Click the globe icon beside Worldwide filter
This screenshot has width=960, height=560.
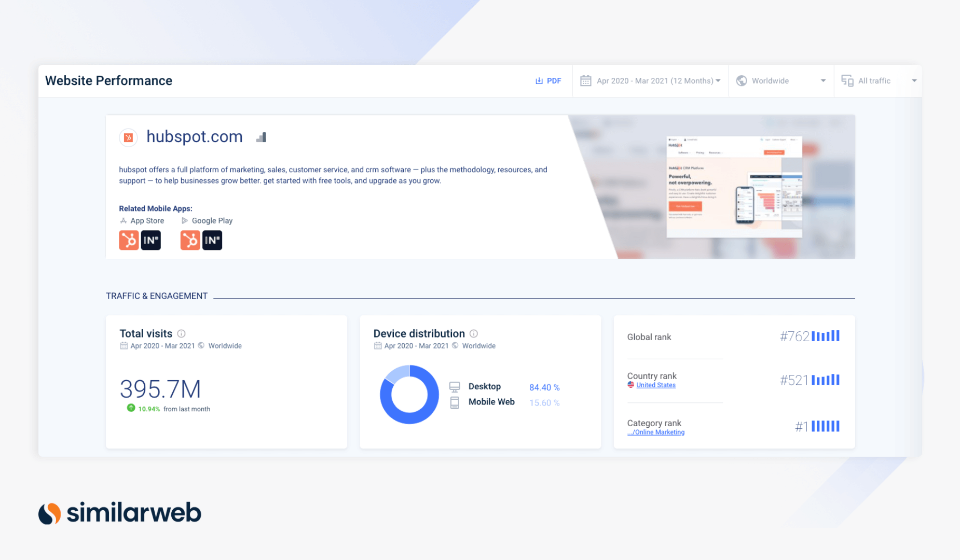(742, 81)
